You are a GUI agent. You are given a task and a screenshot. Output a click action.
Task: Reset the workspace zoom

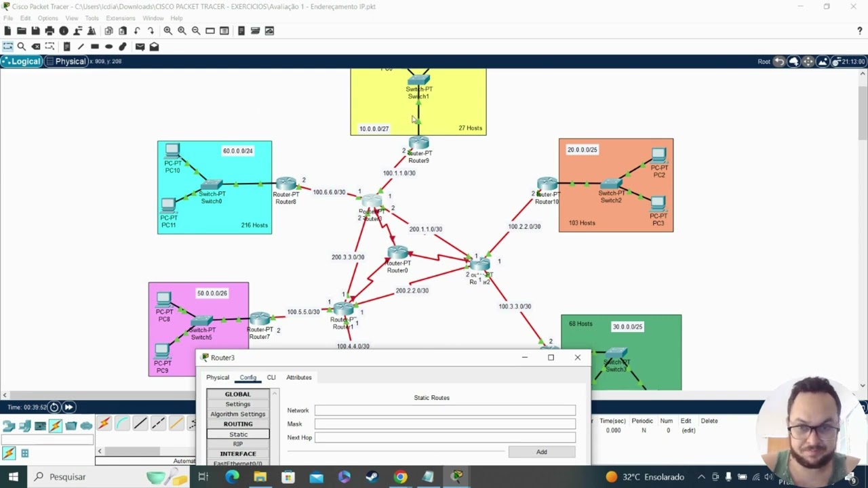[x=182, y=30]
